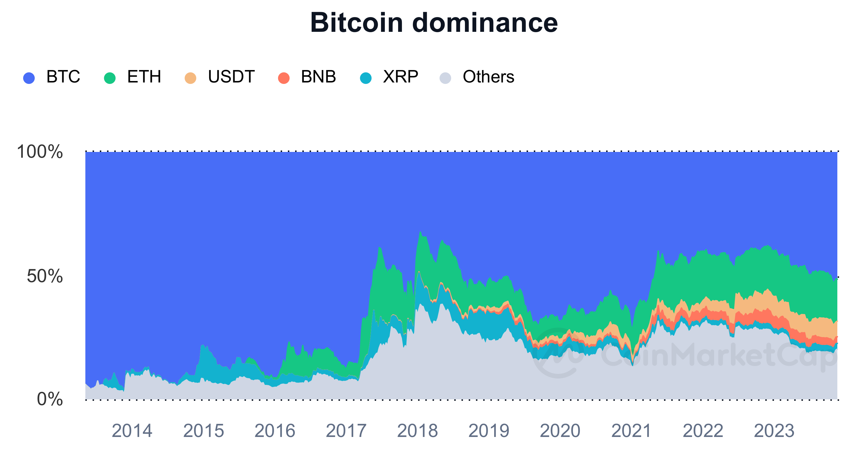Toggle the ETH series label
The image size is (868, 463).
pos(144,77)
